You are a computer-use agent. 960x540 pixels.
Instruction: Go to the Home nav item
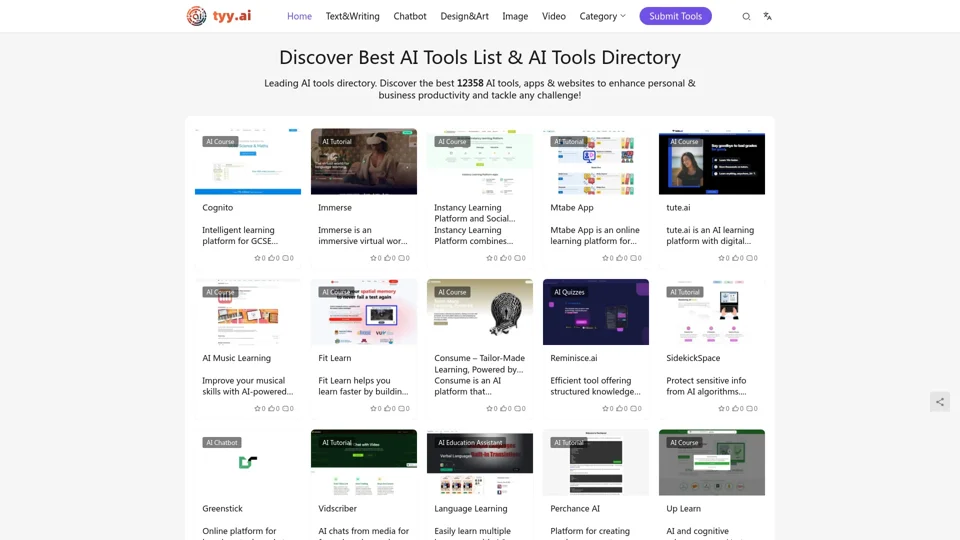(299, 17)
